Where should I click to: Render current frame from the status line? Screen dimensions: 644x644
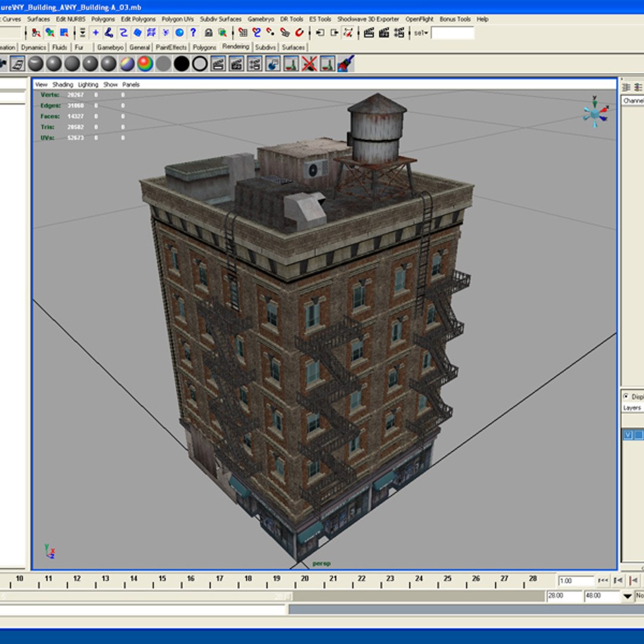tap(369, 32)
